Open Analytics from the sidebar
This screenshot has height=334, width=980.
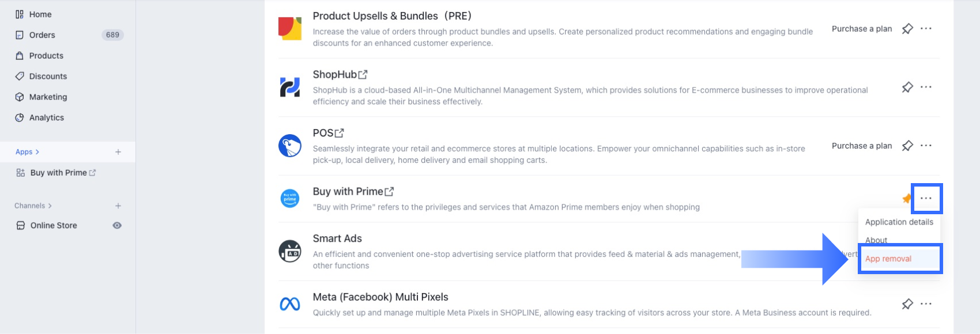click(46, 118)
